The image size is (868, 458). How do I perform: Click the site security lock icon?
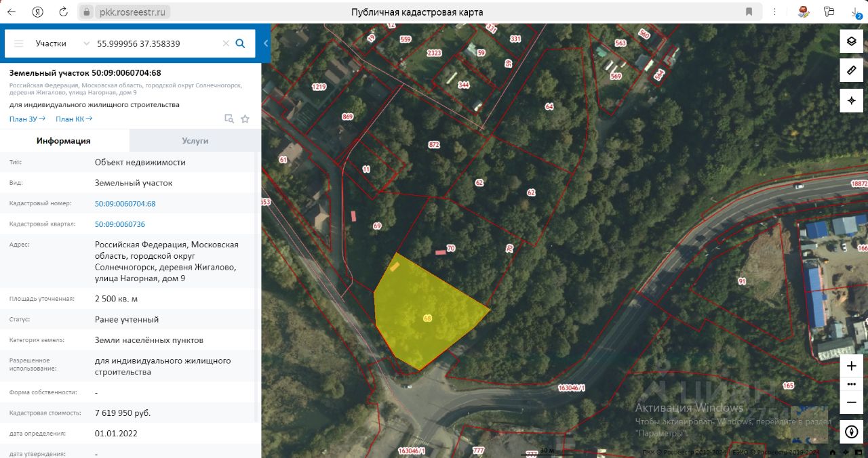tap(86, 12)
